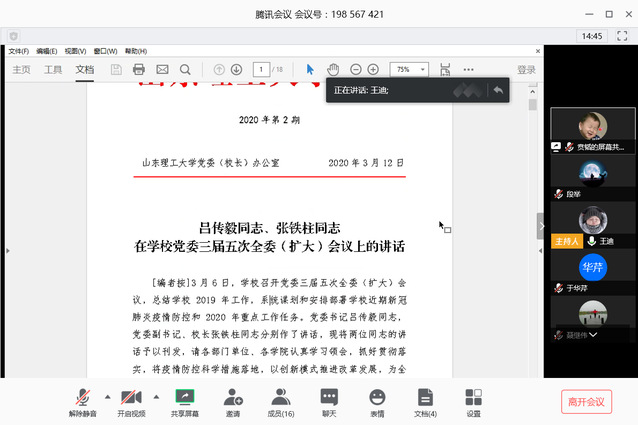Select the Hand pan tool
The height and width of the screenshot is (425, 638).
(334, 69)
